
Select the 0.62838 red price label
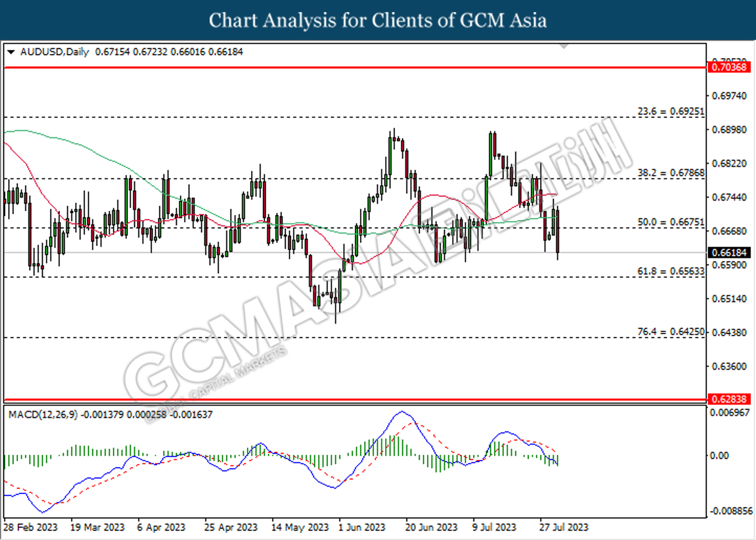tap(729, 399)
